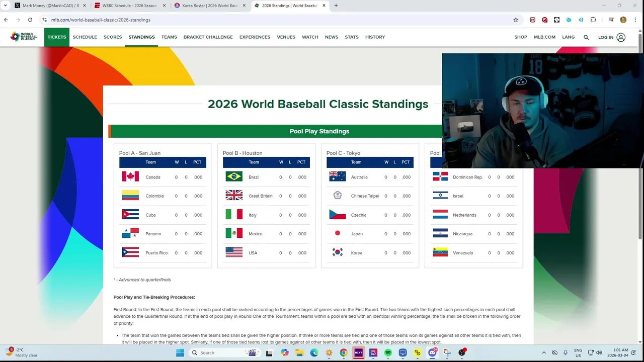Open the tab search dropdown arrow
This screenshot has height=362, width=644.
click(5, 6)
